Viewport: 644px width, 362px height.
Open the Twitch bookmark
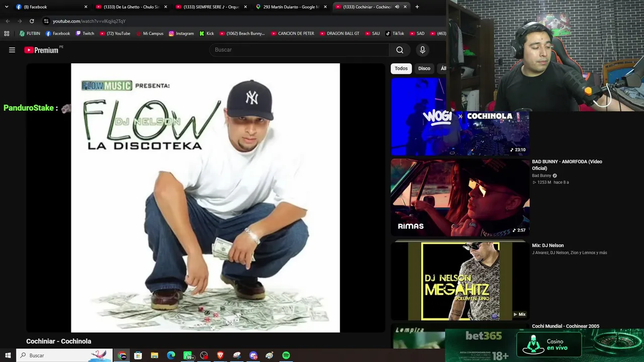(85, 34)
